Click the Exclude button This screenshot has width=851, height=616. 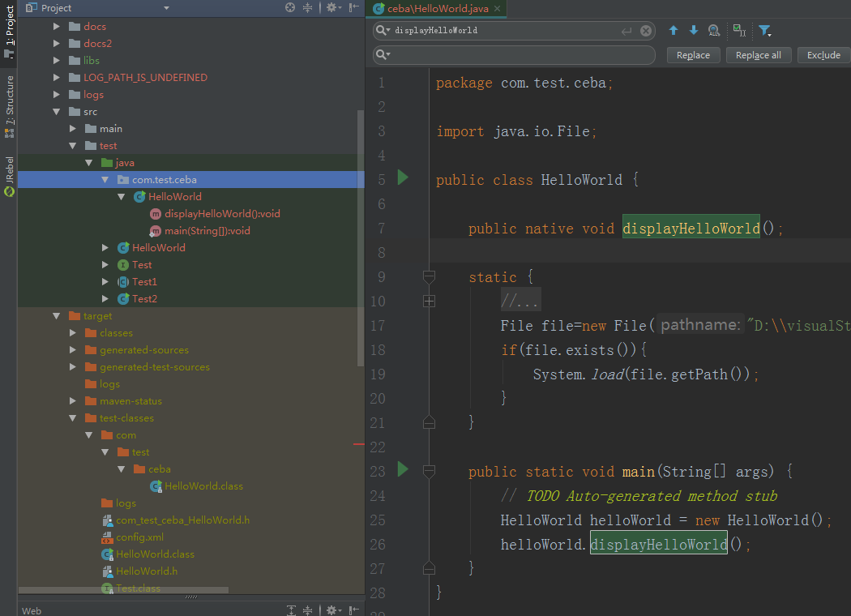pyautogui.click(x=823, y=54)
